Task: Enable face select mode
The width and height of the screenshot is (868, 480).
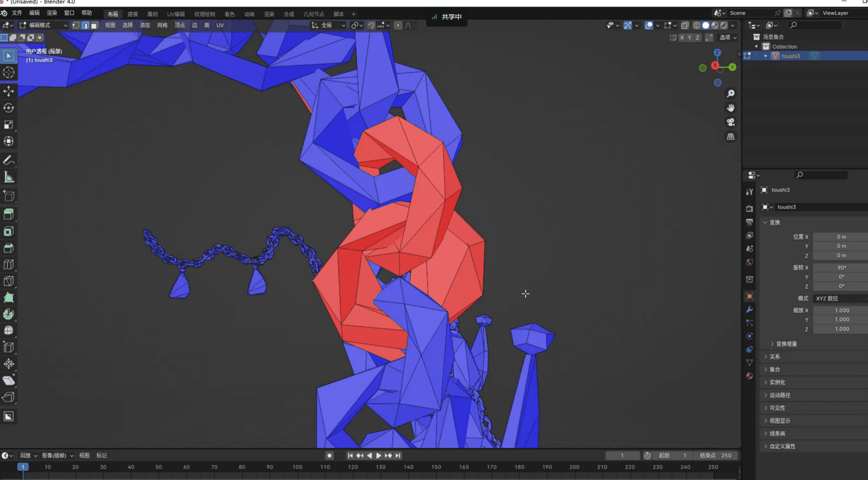Action: (94, 25)
